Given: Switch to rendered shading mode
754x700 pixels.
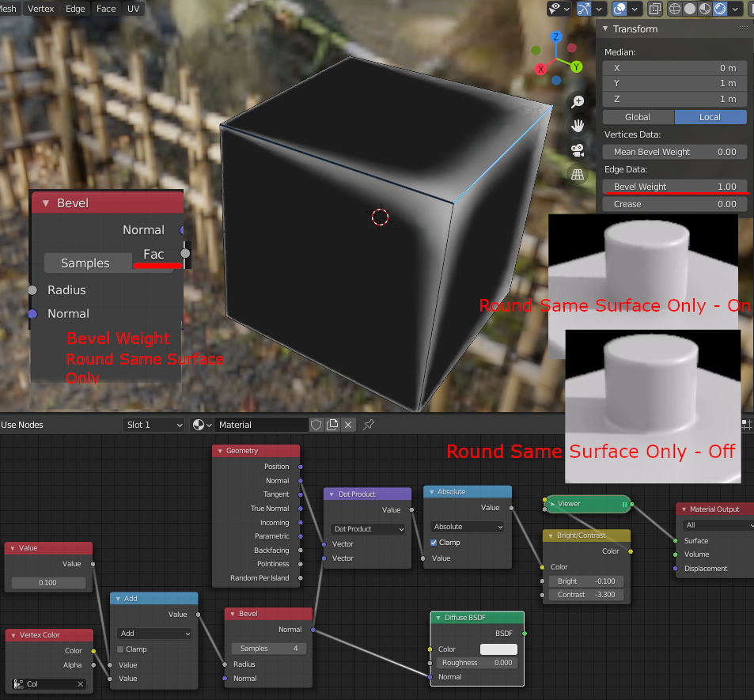Looking at the screenshot, I should 720,9.
